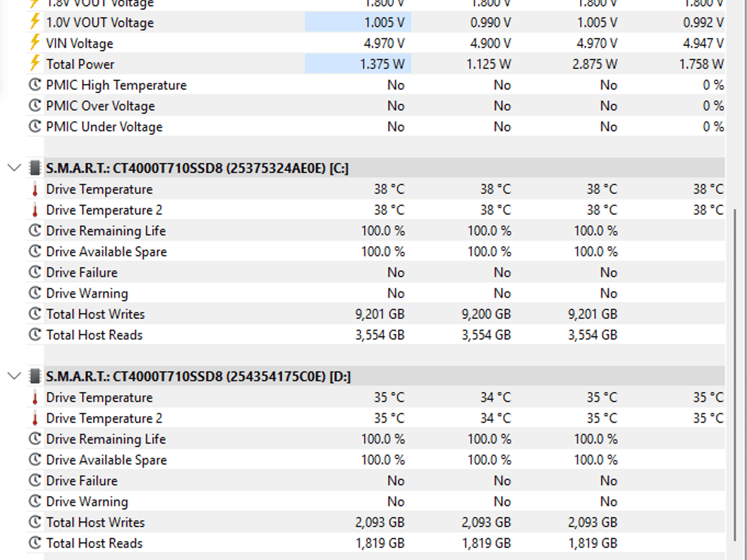Click thermometer icon for C: Drive Temperature 2

35,210
